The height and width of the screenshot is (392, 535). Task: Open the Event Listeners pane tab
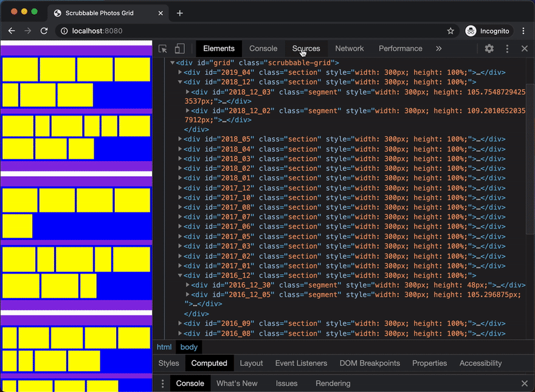click(301, 363)
